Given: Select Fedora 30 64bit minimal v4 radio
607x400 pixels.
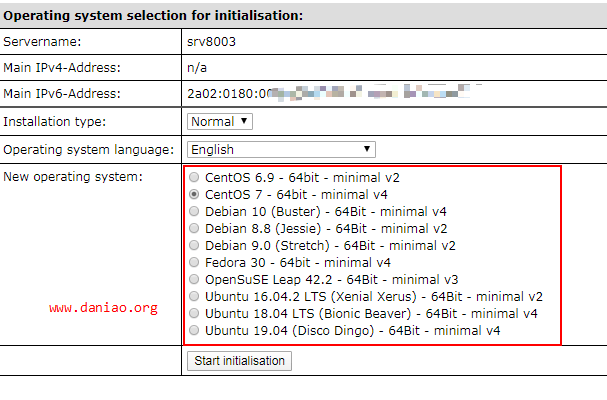Looking at the screenshot, I should pos(194,263).
